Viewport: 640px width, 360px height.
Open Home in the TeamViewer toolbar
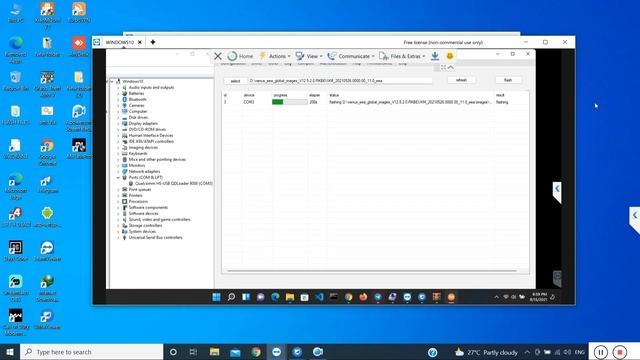[x=240, y=56]
